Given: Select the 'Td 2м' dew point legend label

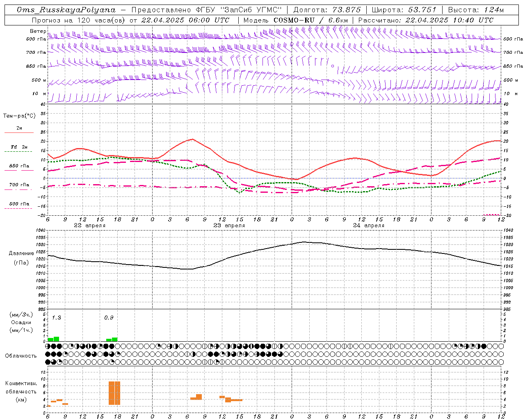Looking at the screenshot, I should [19, 147].
